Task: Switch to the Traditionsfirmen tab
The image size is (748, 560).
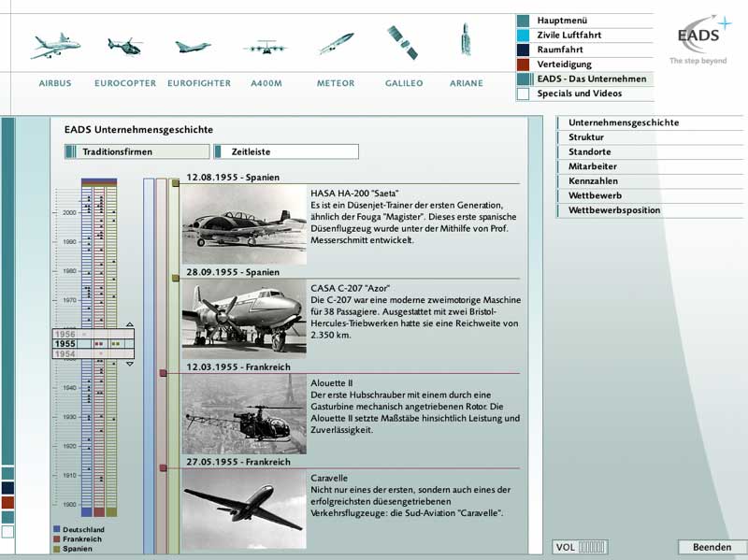Action: click(137, 151)
